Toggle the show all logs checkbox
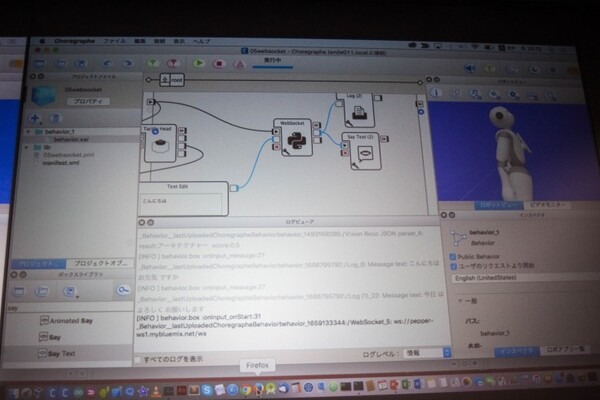The width and height of the screenshot is (600, 400). 139,358
